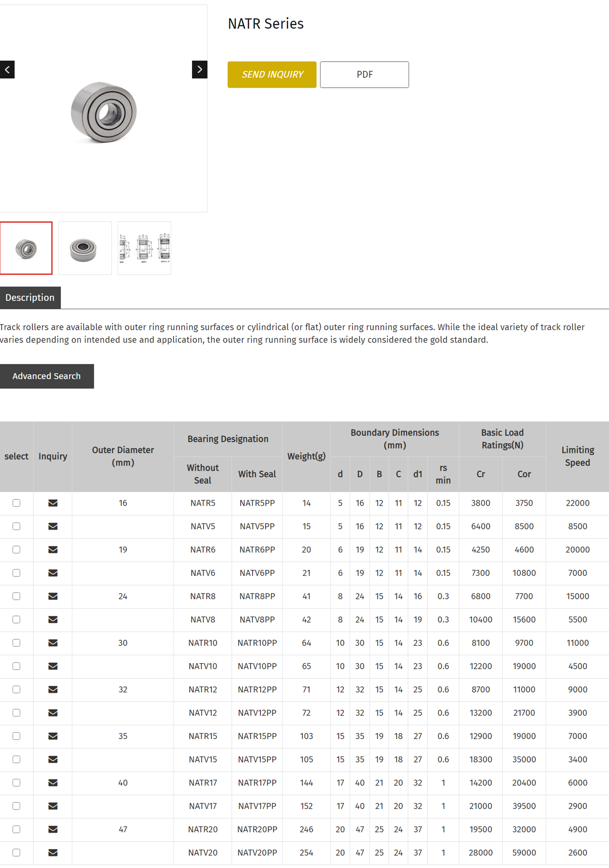
Task: Show next product image with right arrow
Action: (x=200, y=70)
